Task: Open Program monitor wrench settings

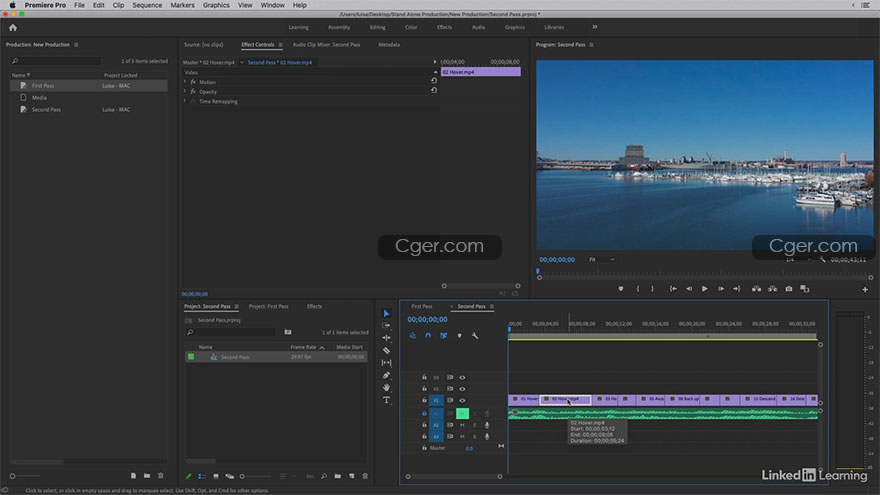Action: tap(823, 259)
